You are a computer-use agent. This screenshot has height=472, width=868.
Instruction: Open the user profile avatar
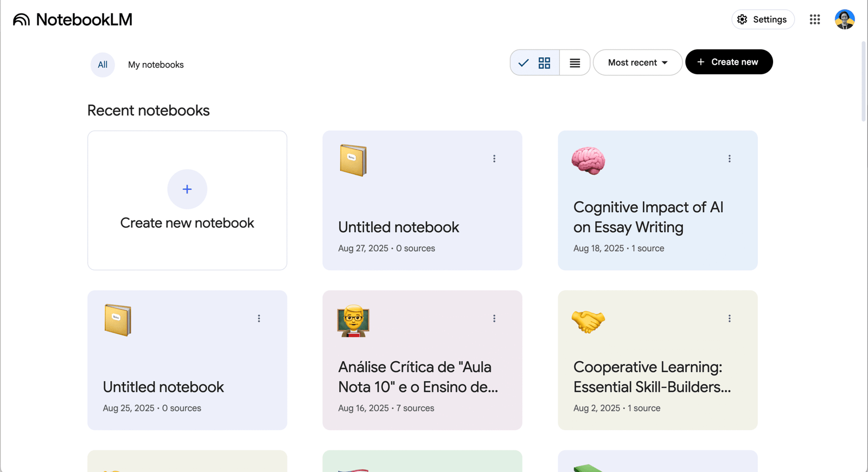pos(844,20)
